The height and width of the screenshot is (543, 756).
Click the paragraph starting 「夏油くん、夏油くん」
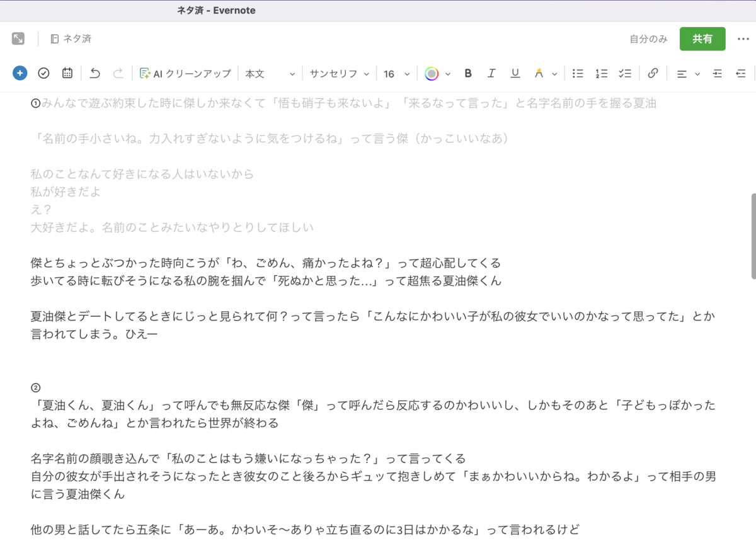pos(373,414)
